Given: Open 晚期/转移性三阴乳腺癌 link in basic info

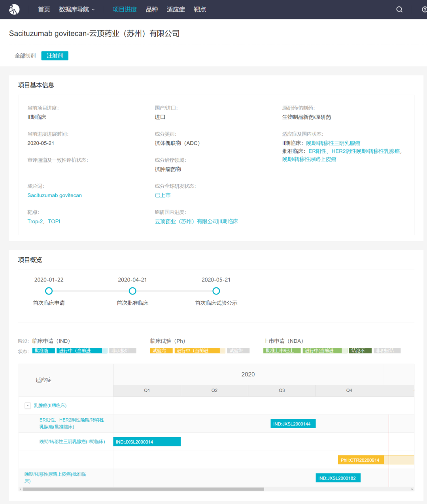Looking at the screenshot, I should (333, 143).
